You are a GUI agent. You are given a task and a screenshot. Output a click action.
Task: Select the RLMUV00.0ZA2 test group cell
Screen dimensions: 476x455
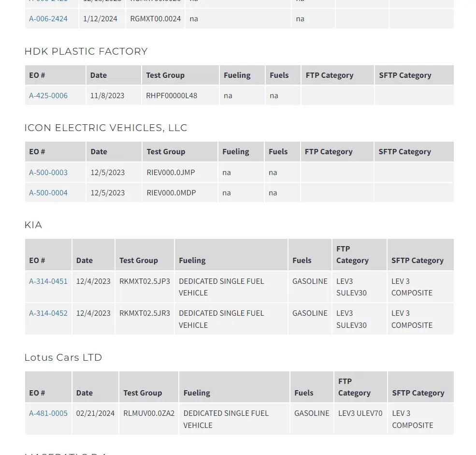(x=149, y=413)
